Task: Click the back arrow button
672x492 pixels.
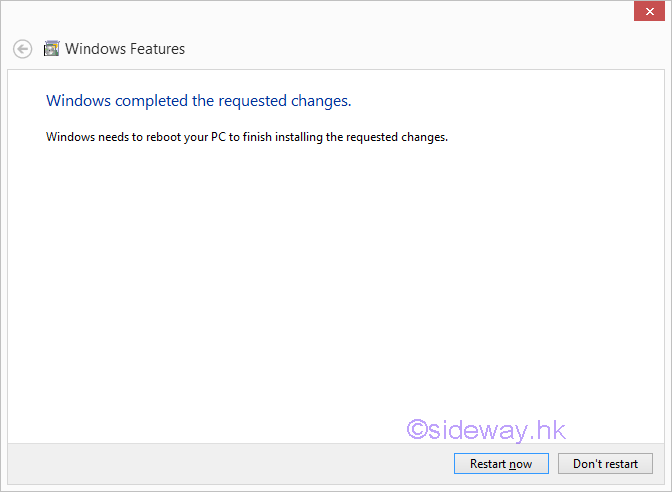Action: (22, 48)
